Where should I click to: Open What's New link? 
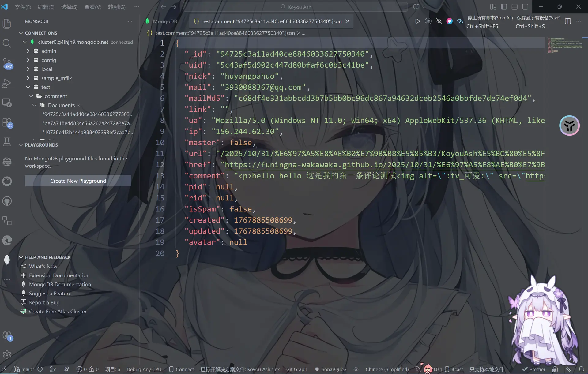click(43, 266)
